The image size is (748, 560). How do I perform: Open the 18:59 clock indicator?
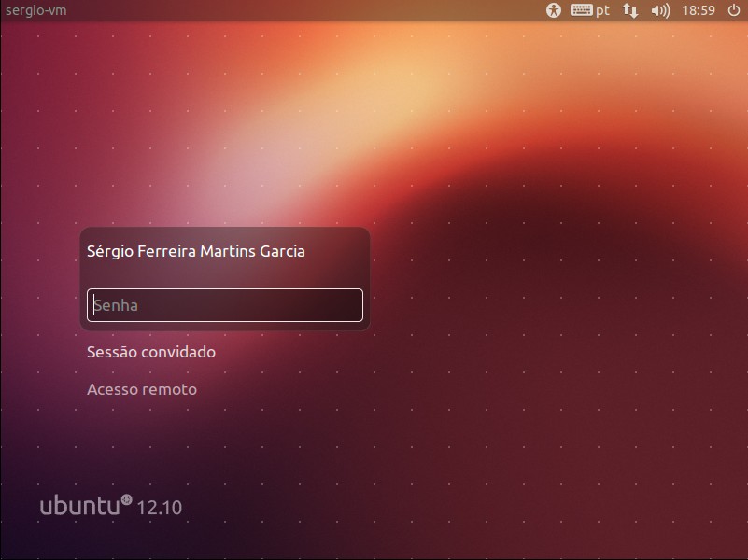click(x=699, y=10)
